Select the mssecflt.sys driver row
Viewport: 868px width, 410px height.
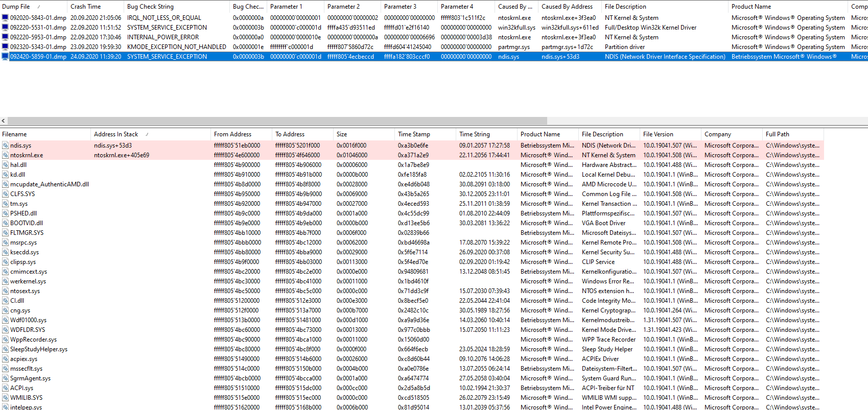pyautogui.click(x=412, y=369)
